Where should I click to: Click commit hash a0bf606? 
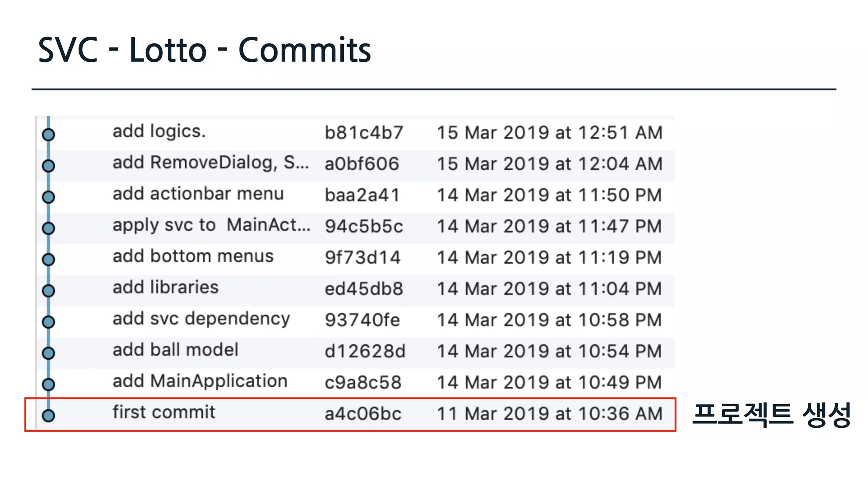pos(362,164)
